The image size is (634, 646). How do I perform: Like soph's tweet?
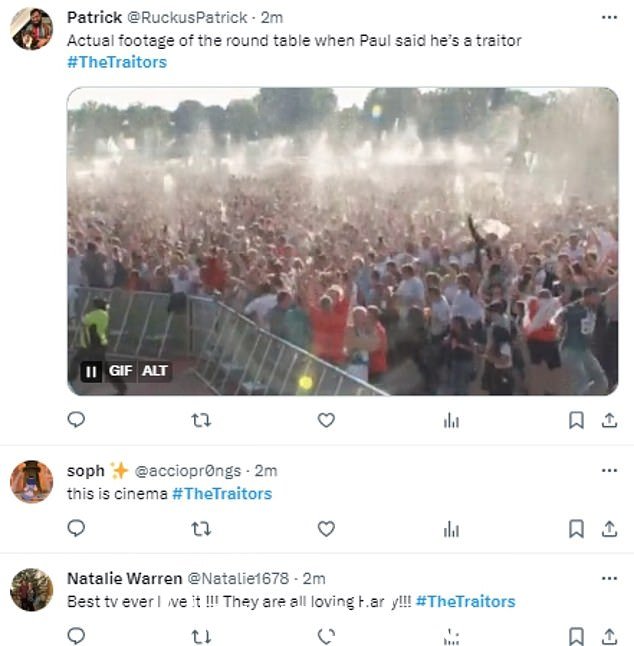(x=326, y=529)
